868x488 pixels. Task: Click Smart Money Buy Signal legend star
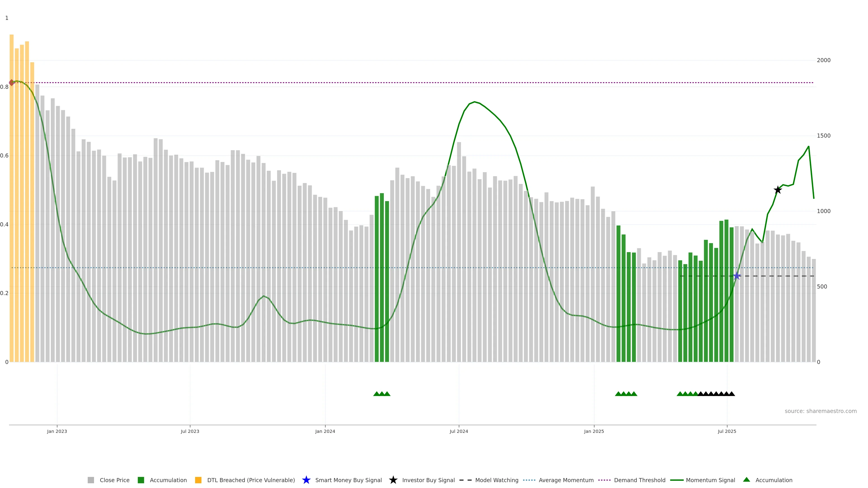coord(306,480)
